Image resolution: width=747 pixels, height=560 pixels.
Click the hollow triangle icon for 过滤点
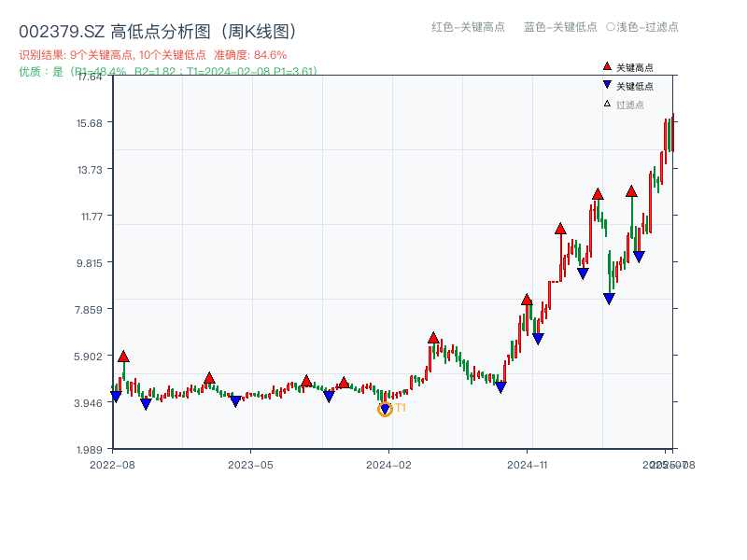coord(607,104)
